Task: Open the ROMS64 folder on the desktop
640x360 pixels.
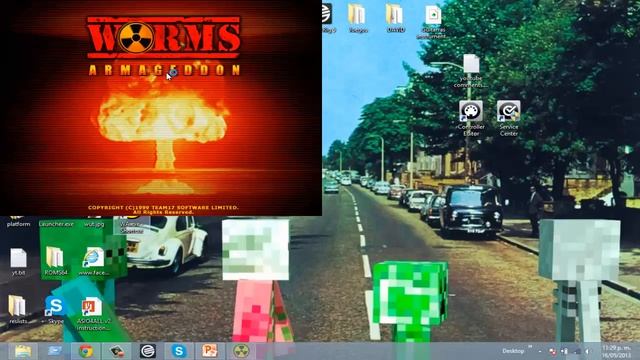Action: click(55, 261)
